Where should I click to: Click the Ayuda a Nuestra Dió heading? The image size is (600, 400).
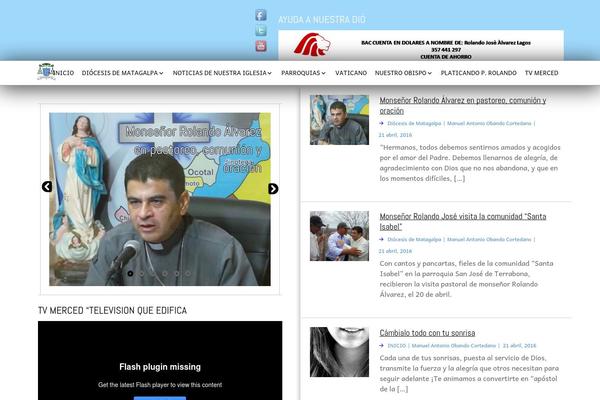tap(322, 20)
